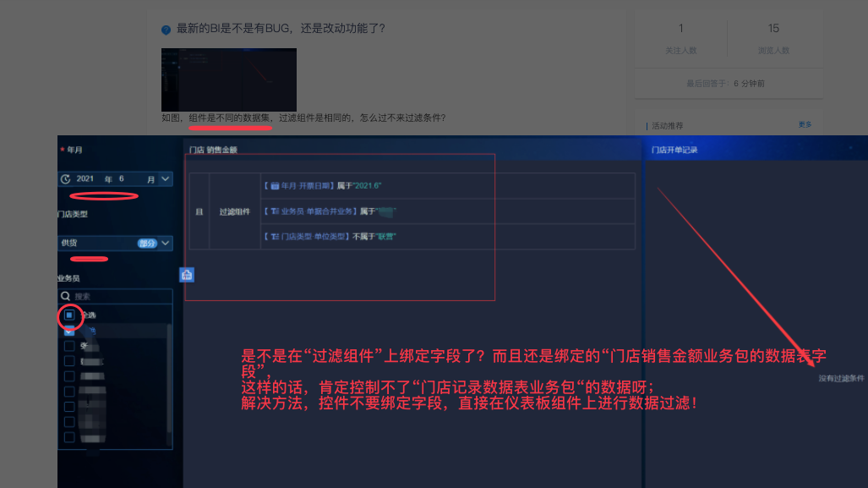Click the 过滤组件 table cell
The image size is (868, 488).
pos(235,211)
